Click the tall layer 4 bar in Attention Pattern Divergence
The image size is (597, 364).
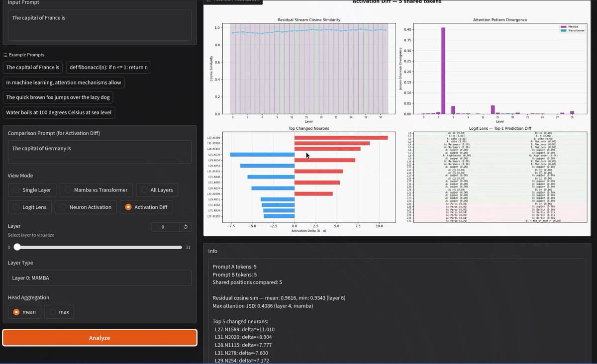tap(443, 71)
